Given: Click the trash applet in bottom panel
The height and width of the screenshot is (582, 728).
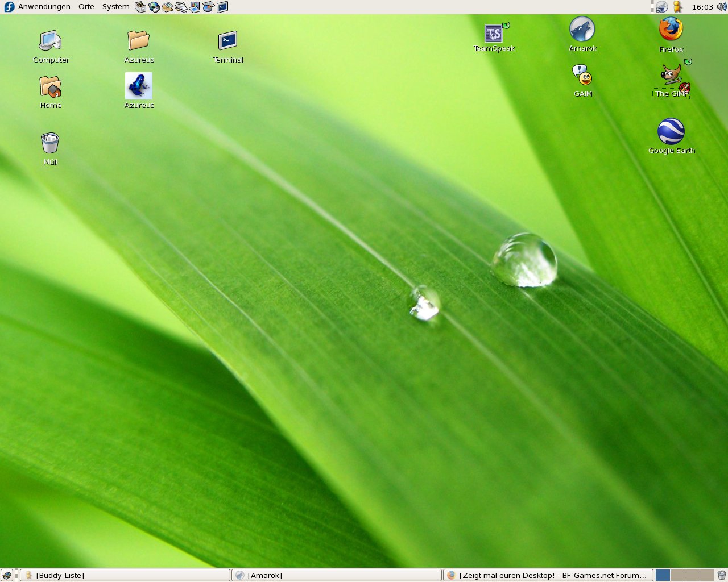Looking at the screenshot, I should 722,575.
